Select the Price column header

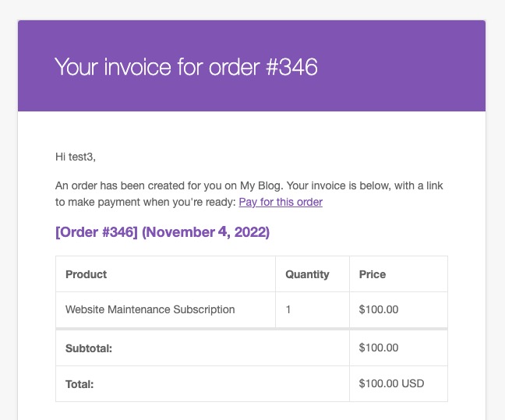[x=373, y=274]
